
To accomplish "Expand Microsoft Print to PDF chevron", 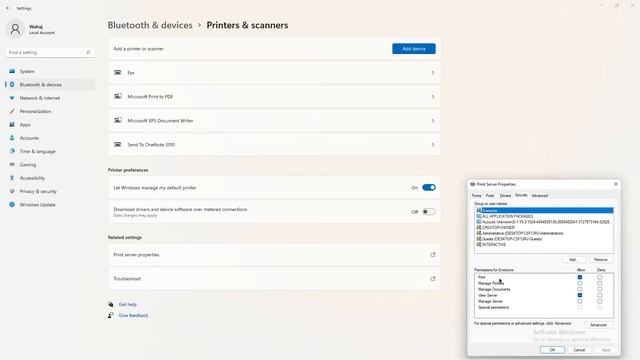I will click(433, 97).
